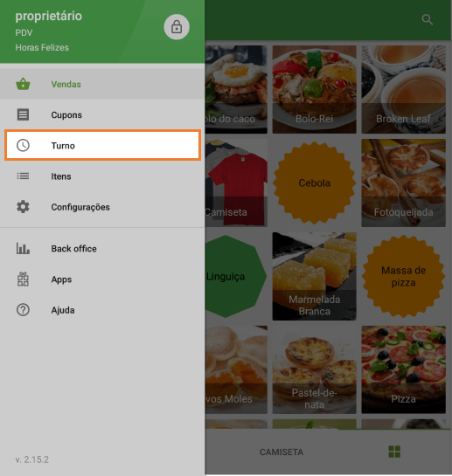Click the Ajuda question mark icon
This screenshot has height=476, width=452.
pos(23,310)
